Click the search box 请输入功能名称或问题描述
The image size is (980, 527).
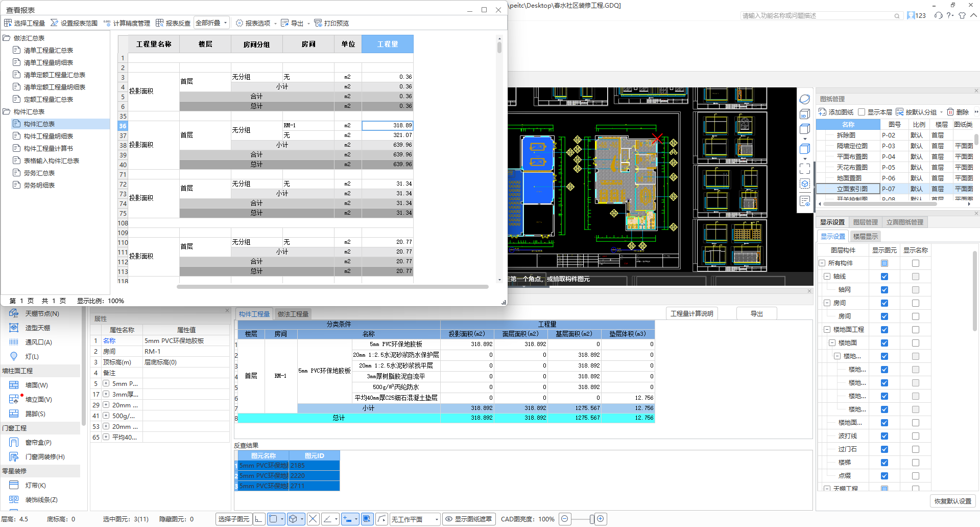pyautogui.click(x=821, y=16)
